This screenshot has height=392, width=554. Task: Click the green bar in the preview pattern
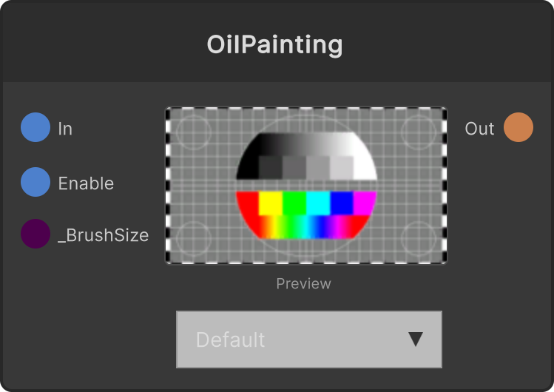point(294,203)
